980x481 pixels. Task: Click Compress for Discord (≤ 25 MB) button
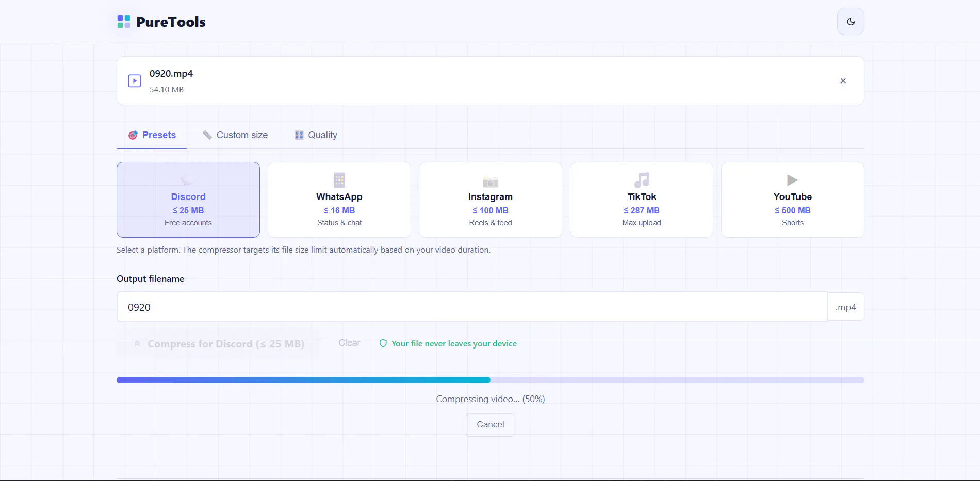pos(218,343)
